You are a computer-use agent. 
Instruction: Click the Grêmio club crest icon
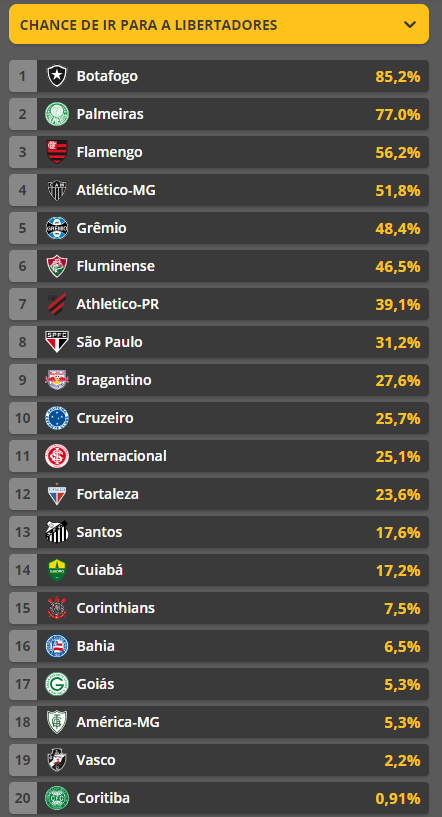(57, 228)
